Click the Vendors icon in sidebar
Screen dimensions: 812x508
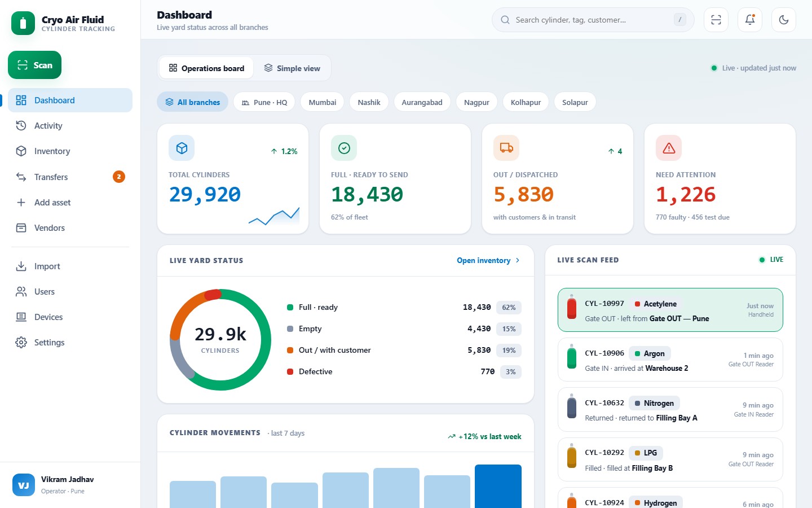click(x=21, y=227)
